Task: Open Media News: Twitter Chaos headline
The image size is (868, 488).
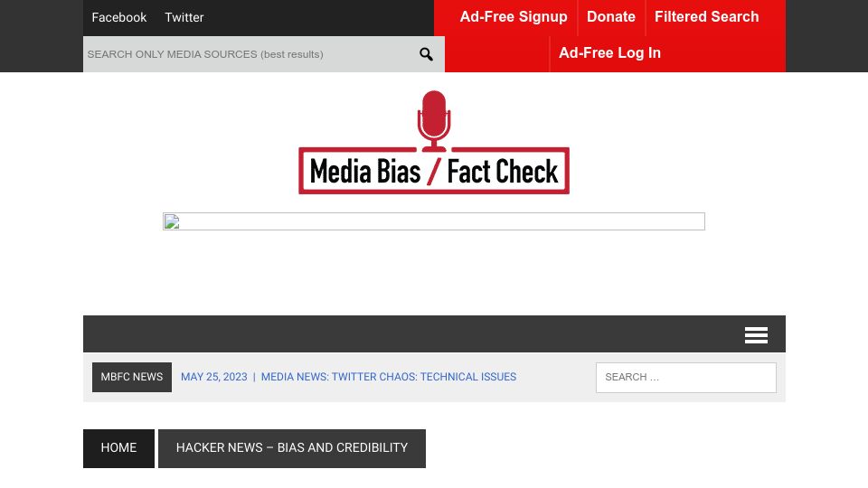Action: 389,378
